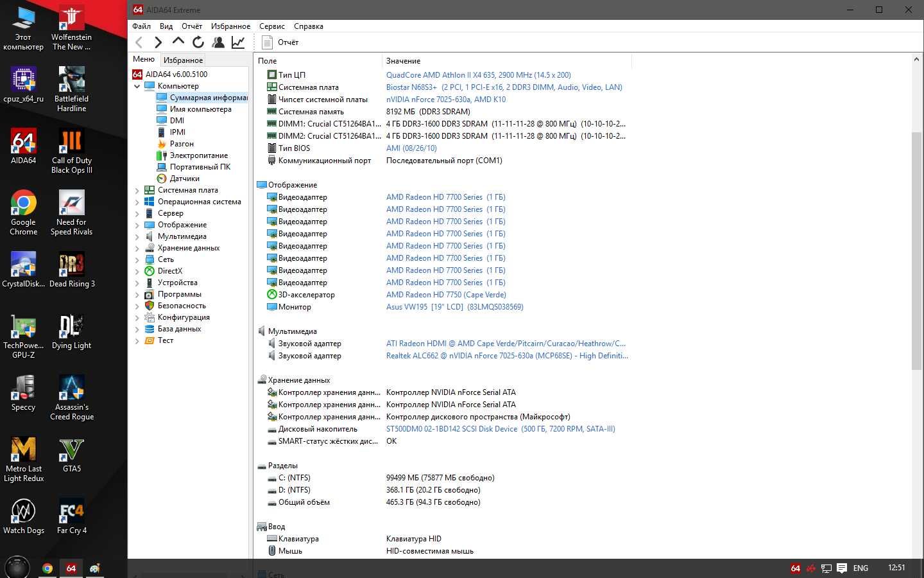
Task: Open AIDA64 desktop shortcut
Action: (x=23, y=146)
